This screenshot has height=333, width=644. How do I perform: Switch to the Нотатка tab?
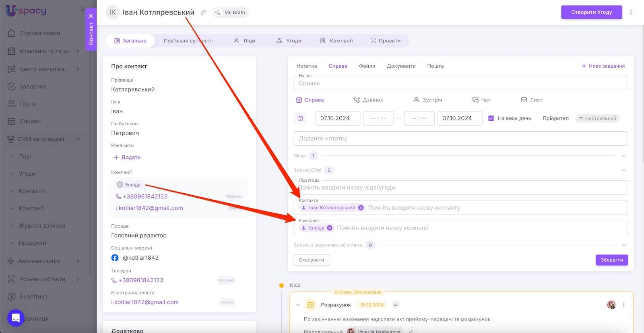click(306, 66)
